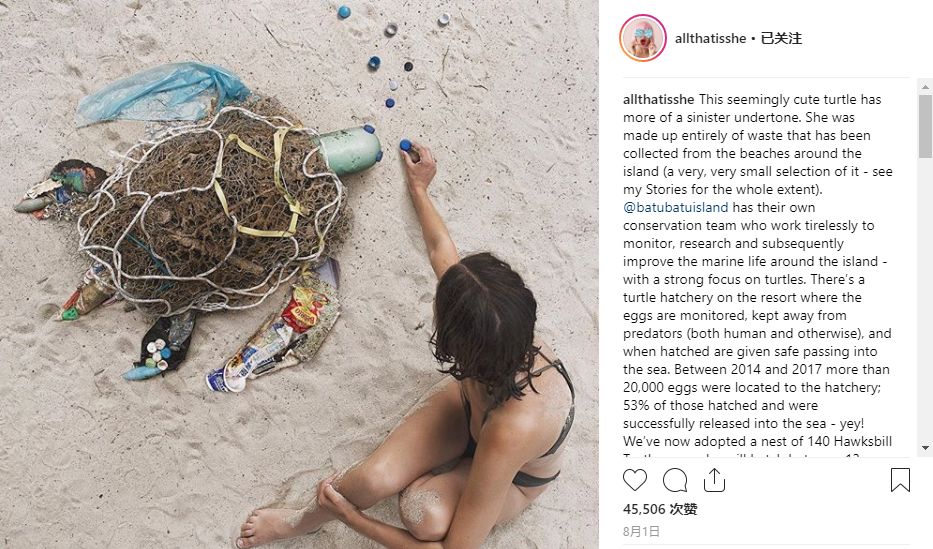Click caption scrollbar down arrow

click(925, 447)
